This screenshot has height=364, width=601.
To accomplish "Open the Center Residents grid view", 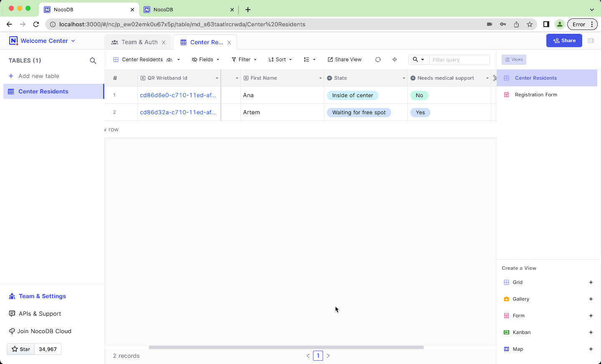I will (x=547, y=78).
